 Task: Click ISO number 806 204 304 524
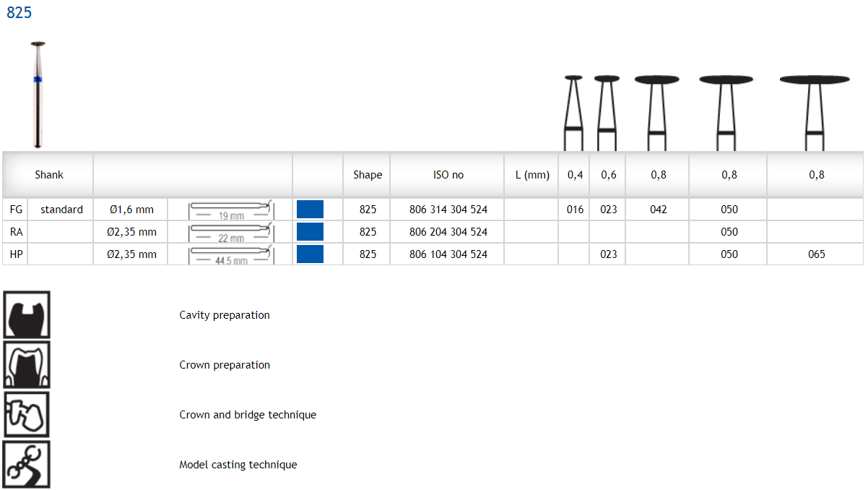coord(448,232)
